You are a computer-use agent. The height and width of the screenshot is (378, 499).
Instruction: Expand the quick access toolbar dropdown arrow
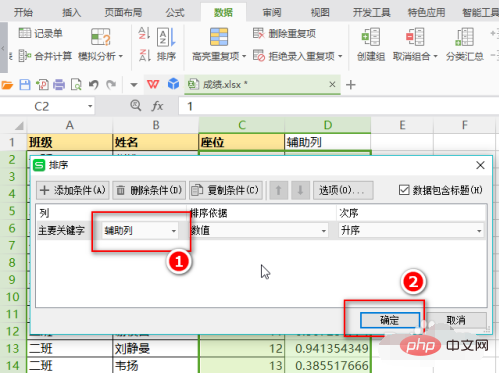point(134,85)
